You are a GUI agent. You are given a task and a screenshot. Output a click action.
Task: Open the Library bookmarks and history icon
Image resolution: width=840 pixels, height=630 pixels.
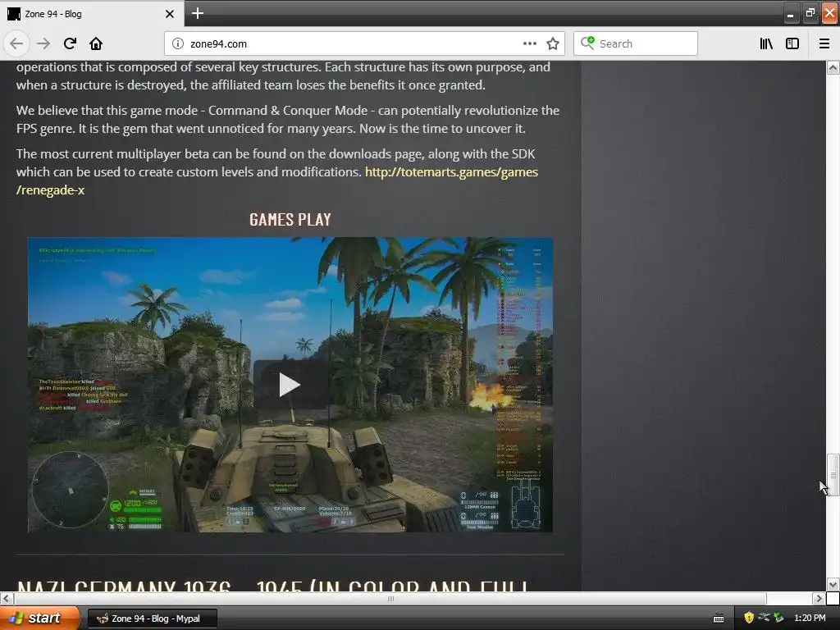click(766, 43)
